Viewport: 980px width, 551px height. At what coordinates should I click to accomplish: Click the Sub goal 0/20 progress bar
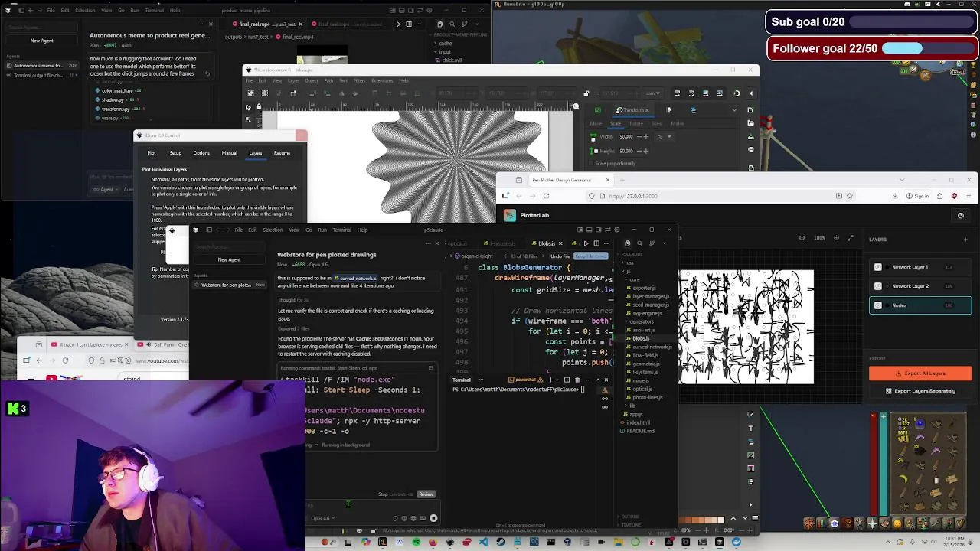[912, 22]
